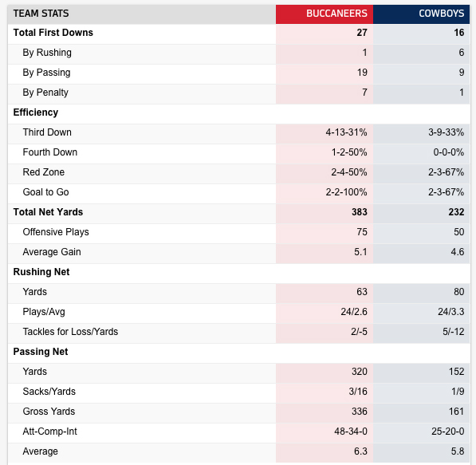Select Cowboys Total Net Yards value 232
This screenshot has width=476, height=465.
click(x=457, y=212)
